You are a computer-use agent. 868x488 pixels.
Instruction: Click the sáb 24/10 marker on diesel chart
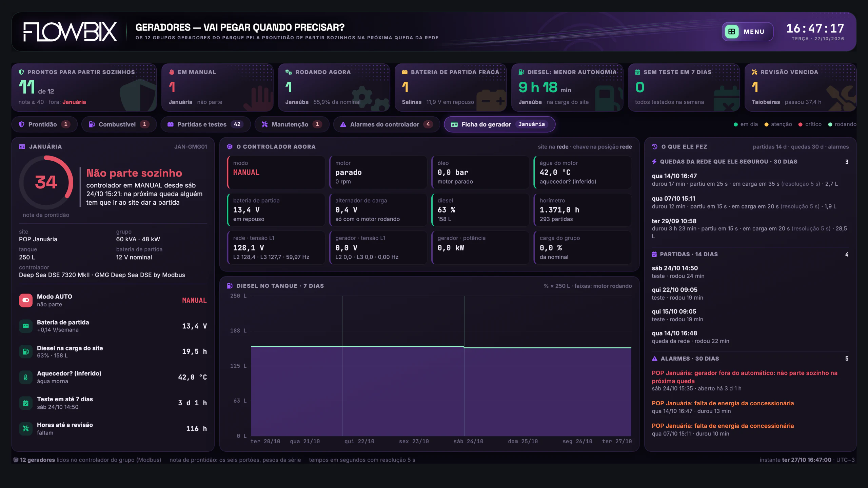pyautogui.click(x=464, y=366)
